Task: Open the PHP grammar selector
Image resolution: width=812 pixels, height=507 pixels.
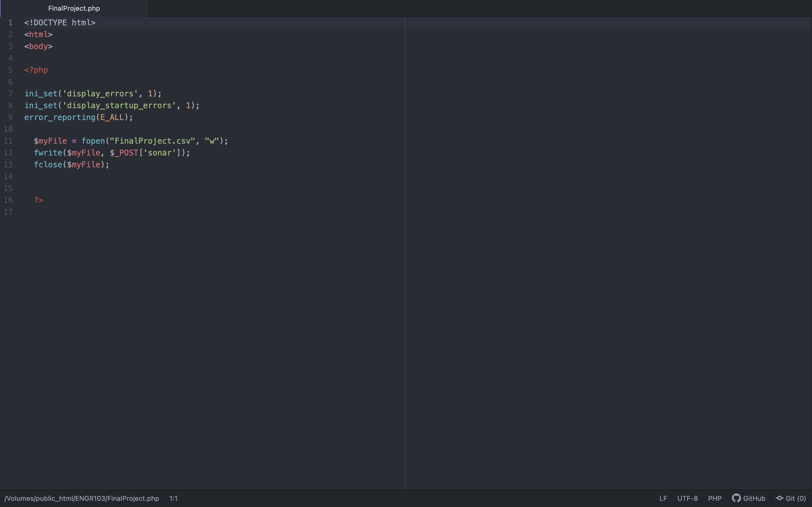Action: coord(715,498)
